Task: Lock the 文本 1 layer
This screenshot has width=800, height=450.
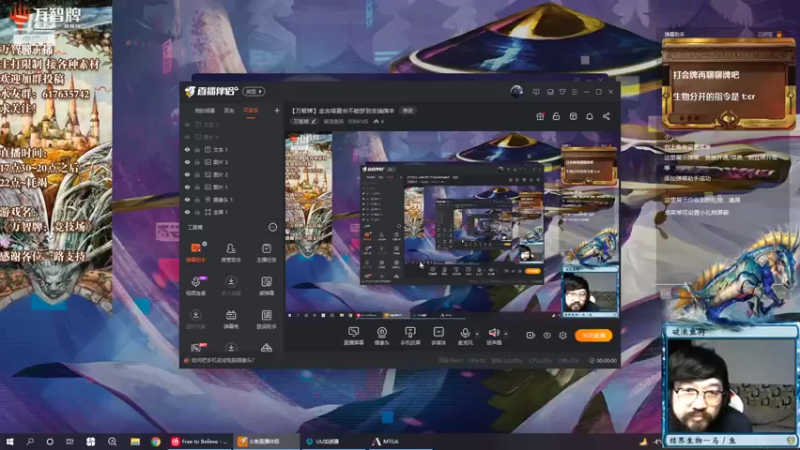Action: pyautogui.click(x=197, y=149)
